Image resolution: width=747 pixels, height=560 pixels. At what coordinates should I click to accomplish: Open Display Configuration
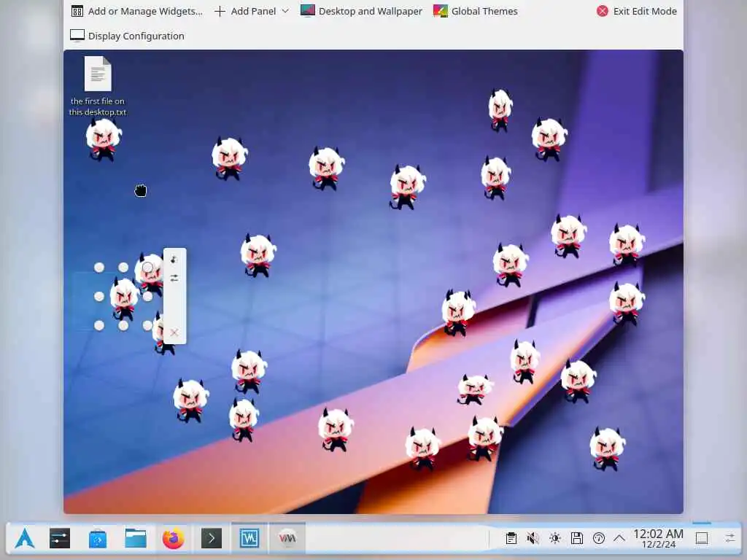(127, 36)
